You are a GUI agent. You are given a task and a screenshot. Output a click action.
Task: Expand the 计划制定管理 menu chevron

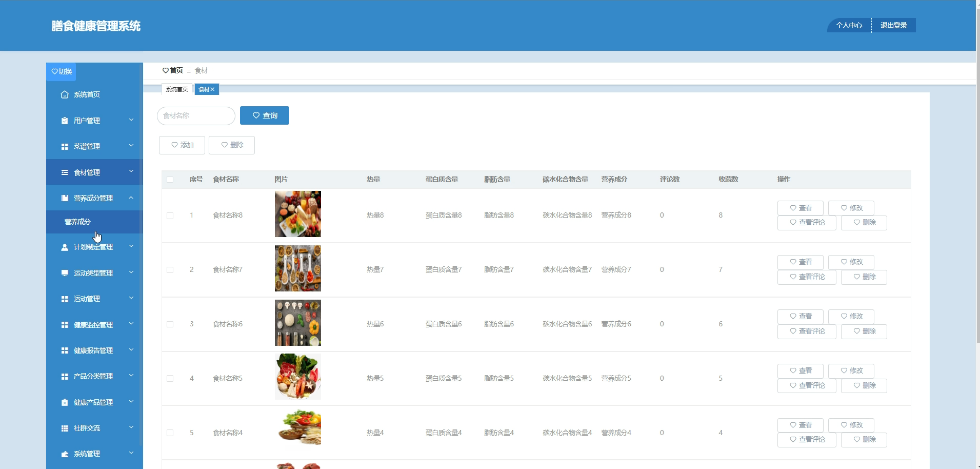click(131, 247)
